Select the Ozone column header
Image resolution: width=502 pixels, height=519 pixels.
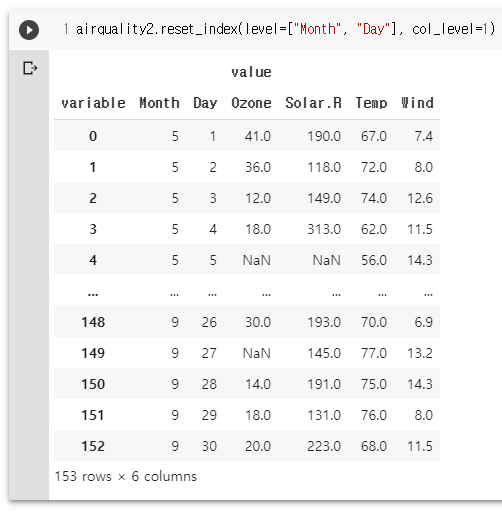click(251, 103)
